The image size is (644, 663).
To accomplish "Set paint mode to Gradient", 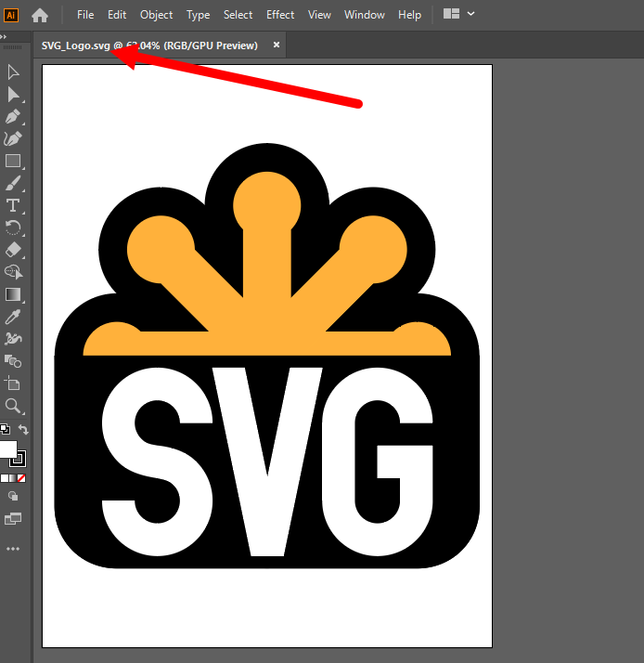I will (13, 478).
